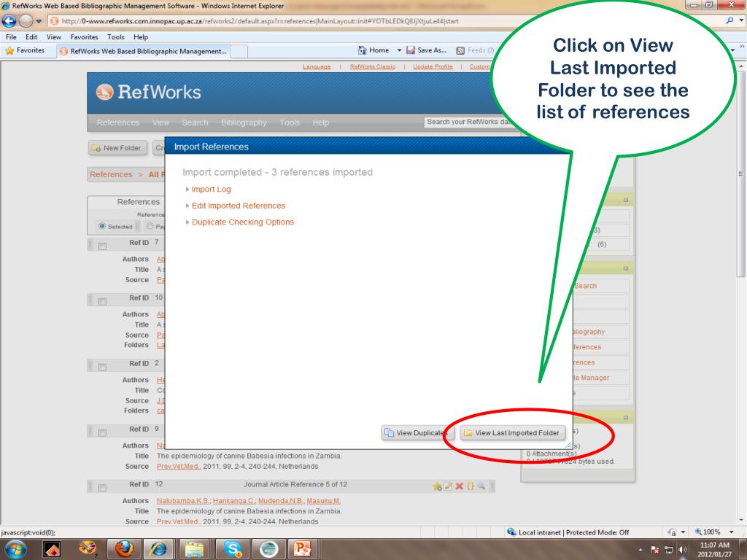Image resolution: width=747 pixels, height=560 pixels.
Task: Click the Local intranet security zone icon
Action: click(x=511, y=532)
